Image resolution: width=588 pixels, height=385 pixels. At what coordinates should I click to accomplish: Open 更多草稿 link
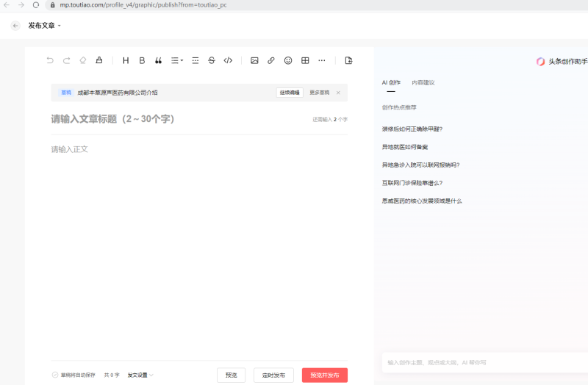[x=320, y=93]
